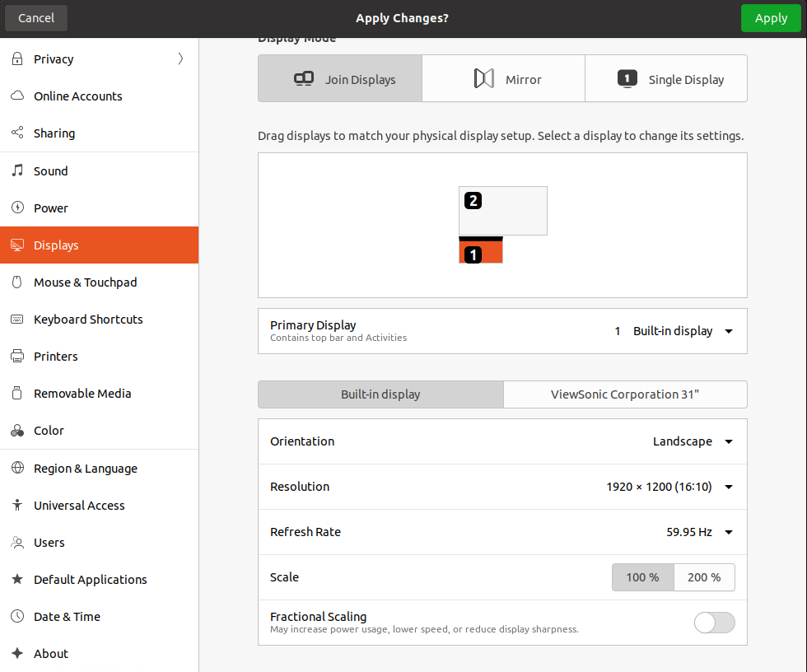807x672 pixels.
Task: Open Universal Access settings
Action: click(x=100, y=506)
